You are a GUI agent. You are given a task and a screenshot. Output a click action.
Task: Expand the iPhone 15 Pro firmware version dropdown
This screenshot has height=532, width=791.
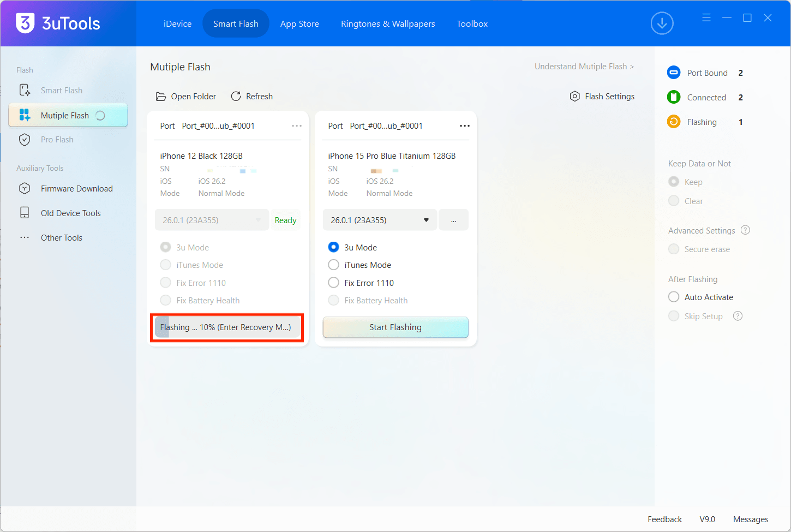pos(426,220)
